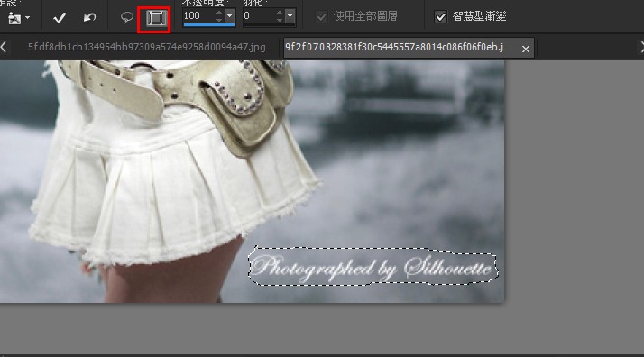Click inside the selected watermark text area
Viewport: 644px width, 357px height.
[x=373, y=267]
